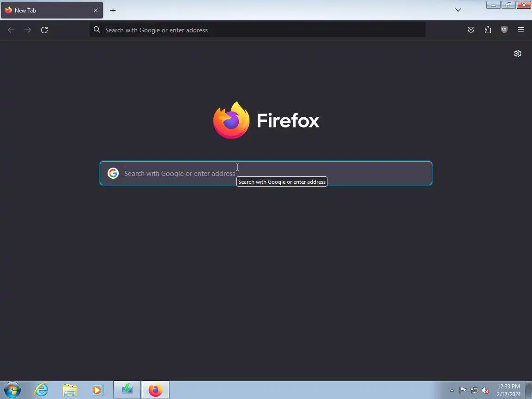Open uBlock Origin shield icon
This screenshot has width=532, height=399.
(x=504, y=30)
